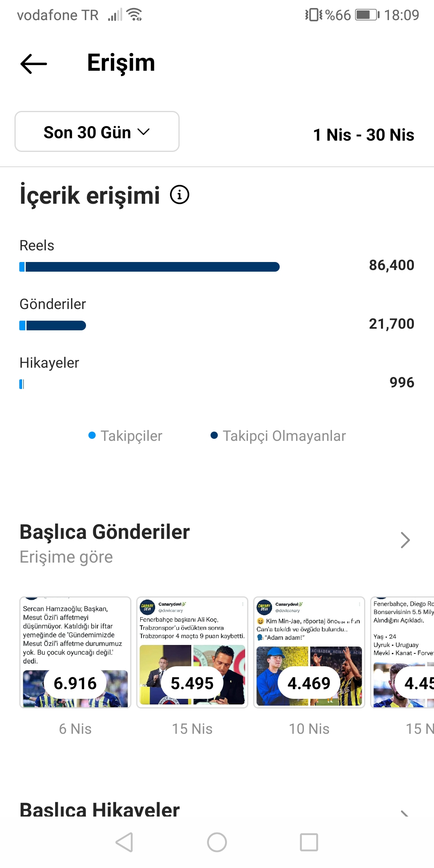Tap the Android recent apps square
The height and width of the screenshot is (868, 434).
309,842
